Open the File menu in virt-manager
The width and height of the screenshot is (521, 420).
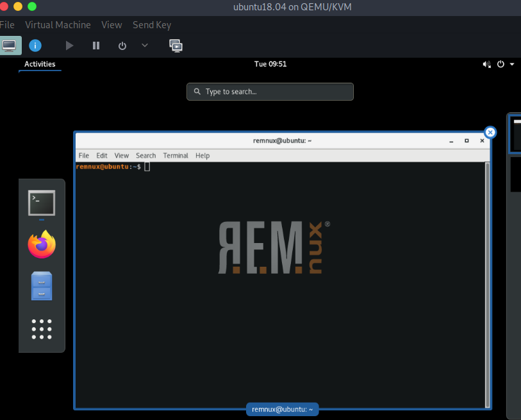7,25
